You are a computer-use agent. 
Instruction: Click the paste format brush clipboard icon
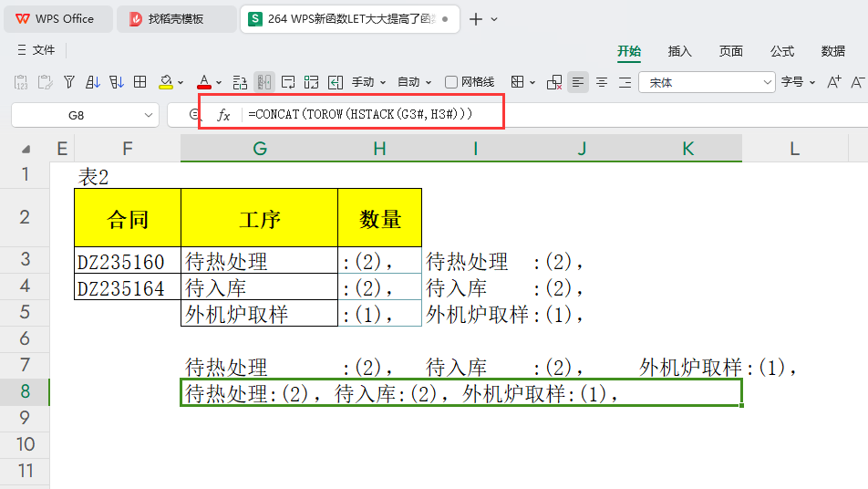(x=45, y=82)
